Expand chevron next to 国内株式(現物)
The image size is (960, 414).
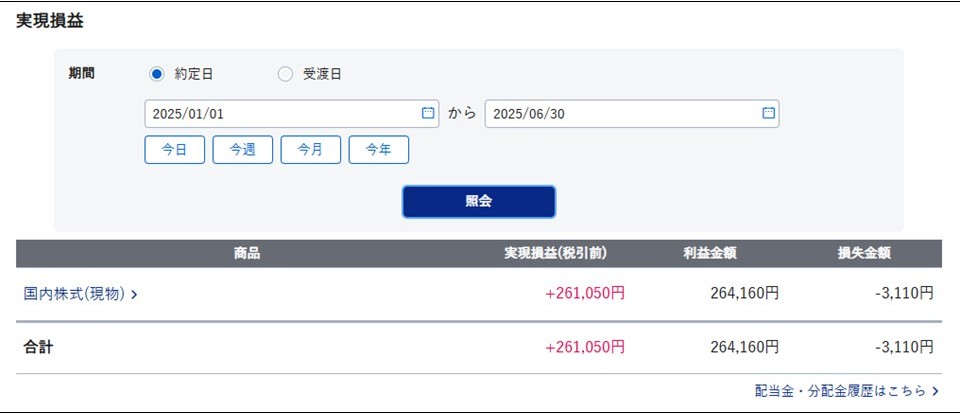click(x=134, y=295)
